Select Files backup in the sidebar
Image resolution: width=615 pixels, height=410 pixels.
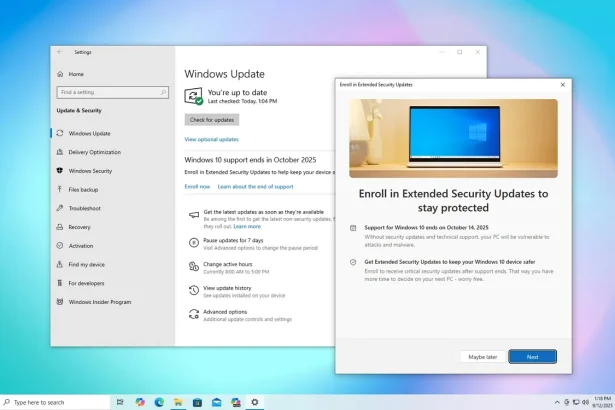tap(83, 189)
